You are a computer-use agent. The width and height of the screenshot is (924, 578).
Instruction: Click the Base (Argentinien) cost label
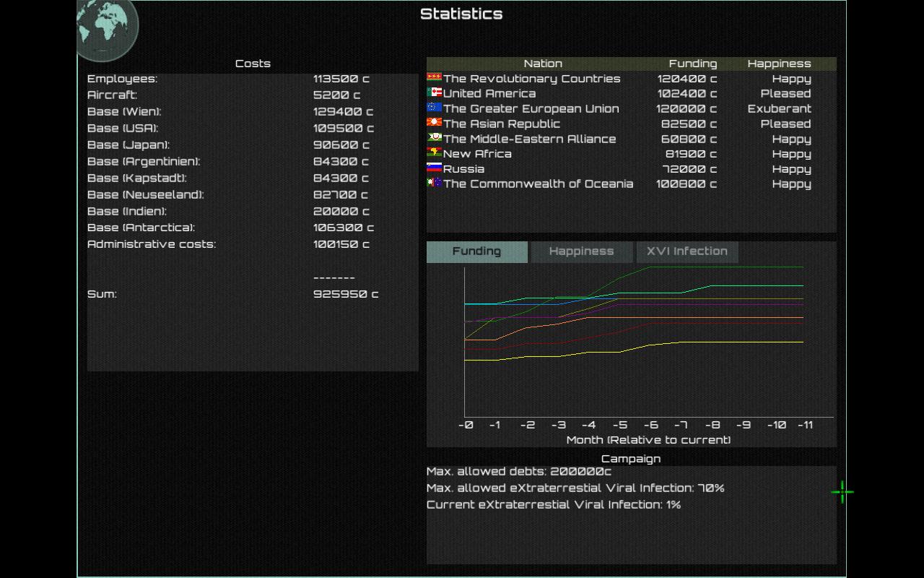tap(144, 162)
